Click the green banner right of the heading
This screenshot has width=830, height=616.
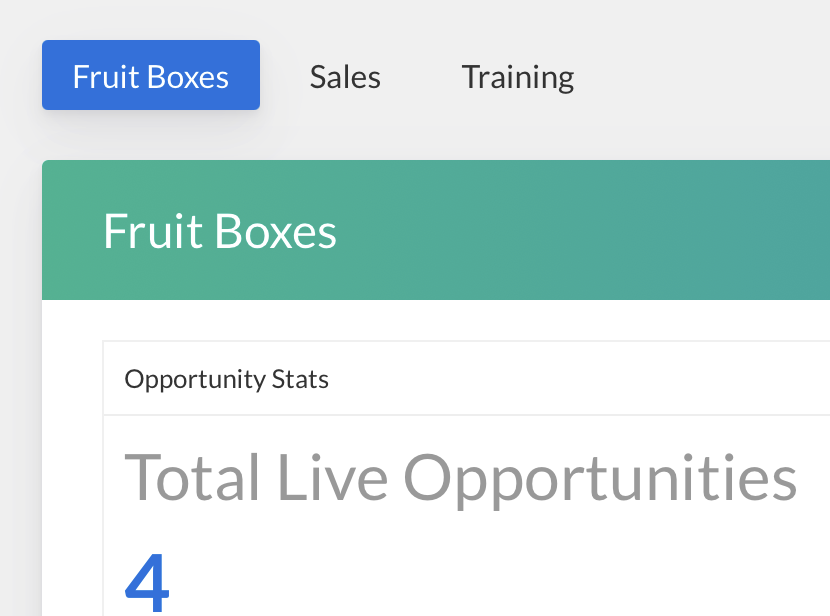600,230
